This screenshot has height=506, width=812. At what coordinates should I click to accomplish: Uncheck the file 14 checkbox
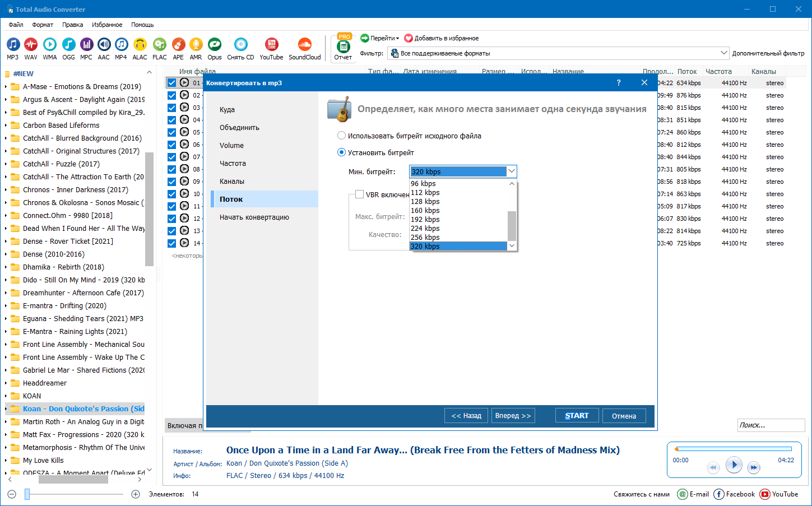(x=172, y=243)
